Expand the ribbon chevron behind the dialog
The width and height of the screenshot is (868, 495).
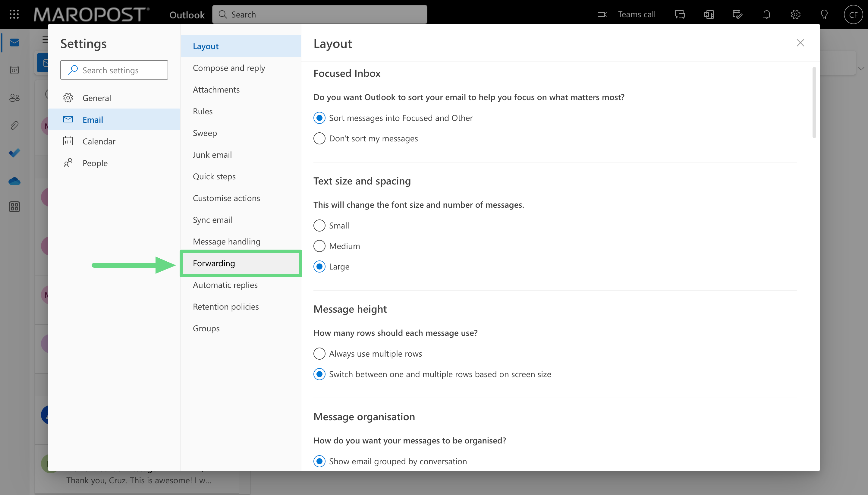(x=861, y=68)
